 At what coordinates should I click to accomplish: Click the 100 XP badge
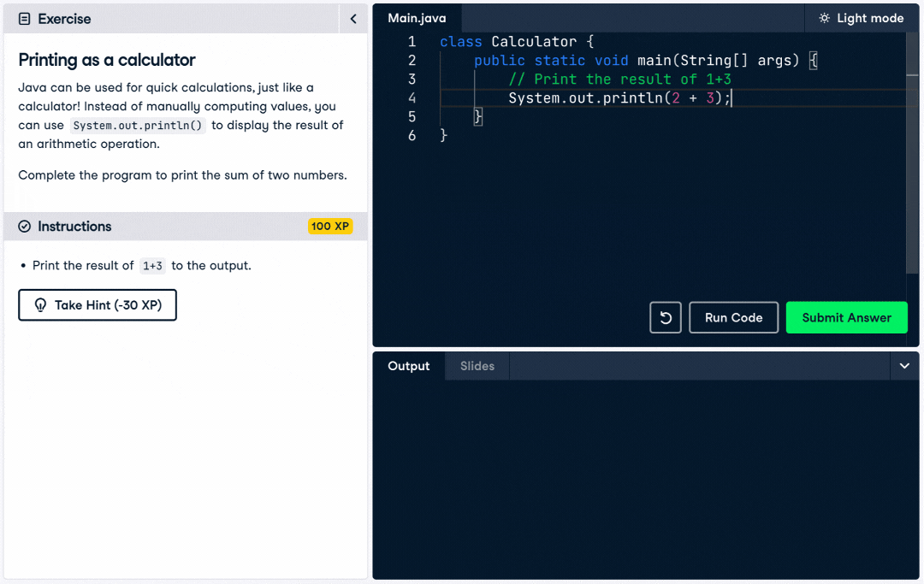coord(330,226)
